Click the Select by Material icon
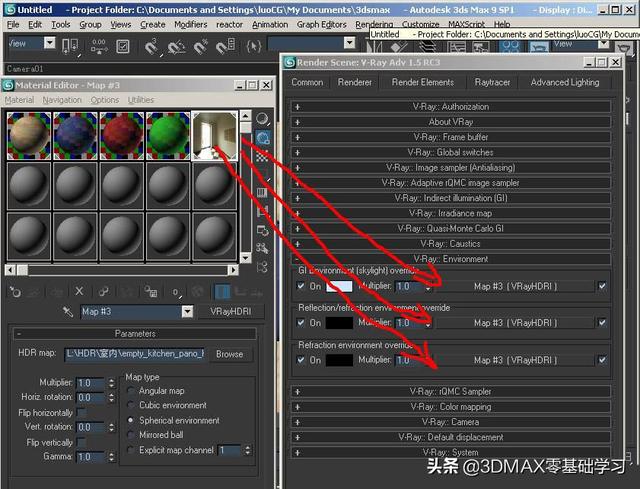Image resolution: width=640 pixels, height=489 pixels. click(x=262, y=249)
